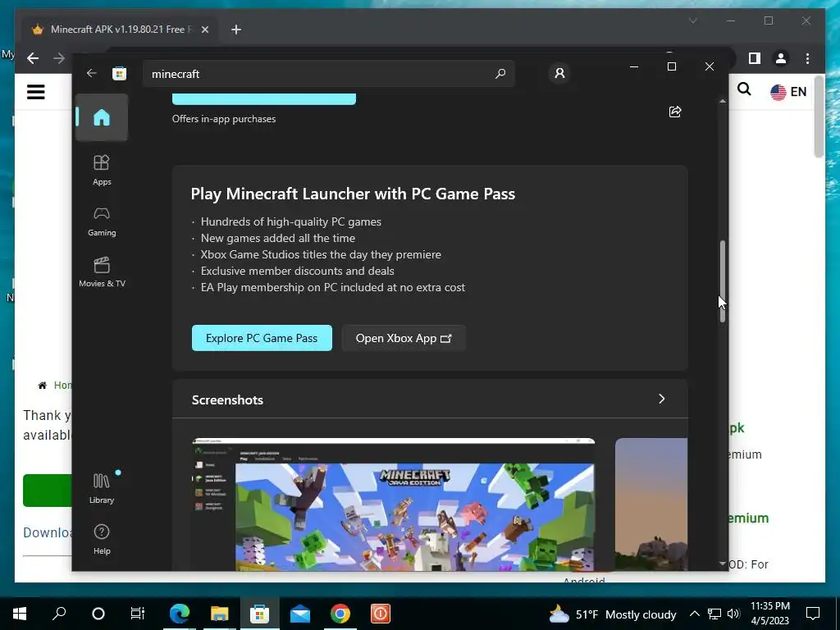The height and width of the screenshot is (630, 840).
Task: Click the browser forward button
Action: coord(59,58)
